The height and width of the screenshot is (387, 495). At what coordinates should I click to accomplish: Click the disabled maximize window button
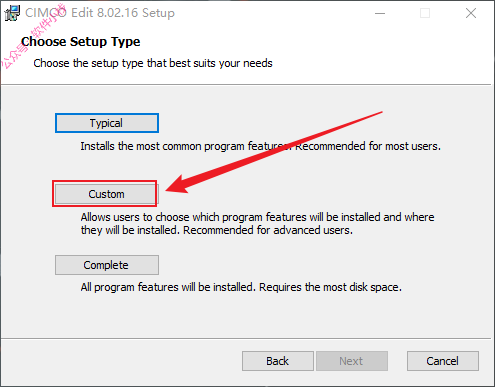click(x=425, y=13)
